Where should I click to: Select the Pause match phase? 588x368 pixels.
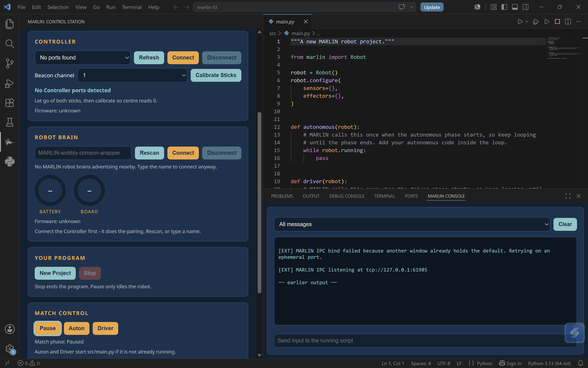(48, 328)
